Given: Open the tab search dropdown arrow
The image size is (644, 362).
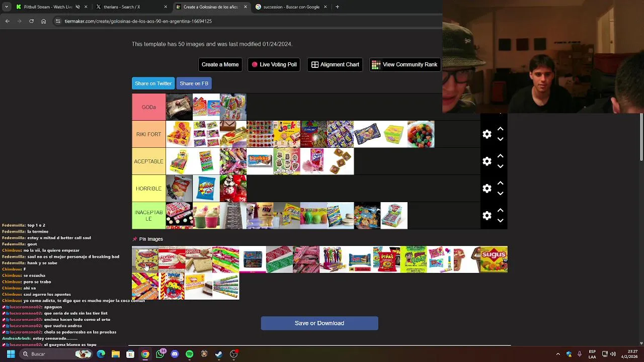Looking at the screenshot, I should [6, 7].
